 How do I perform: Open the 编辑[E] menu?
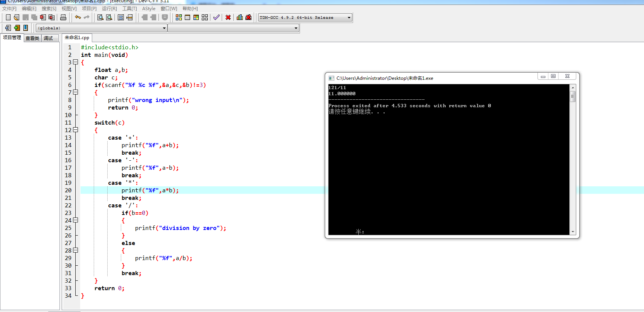(29, 8)
